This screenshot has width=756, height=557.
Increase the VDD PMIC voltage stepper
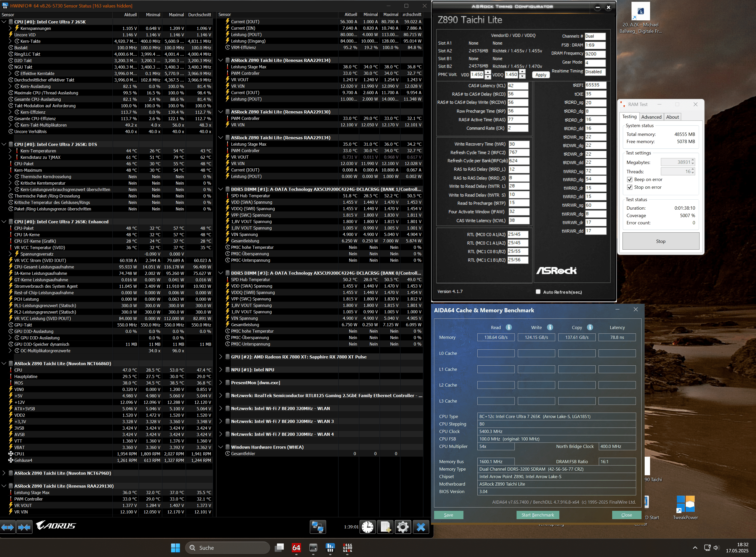coord(488,72)
